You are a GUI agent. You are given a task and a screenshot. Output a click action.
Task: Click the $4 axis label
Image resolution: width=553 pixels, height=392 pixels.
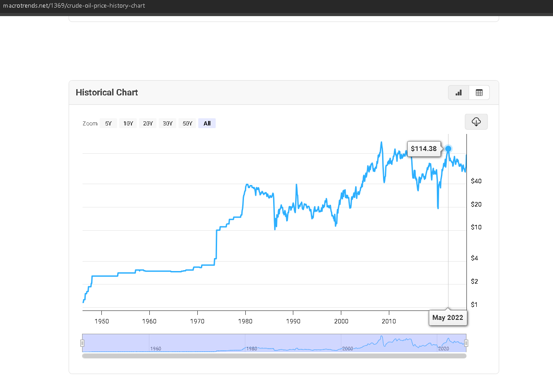point(475,258)
